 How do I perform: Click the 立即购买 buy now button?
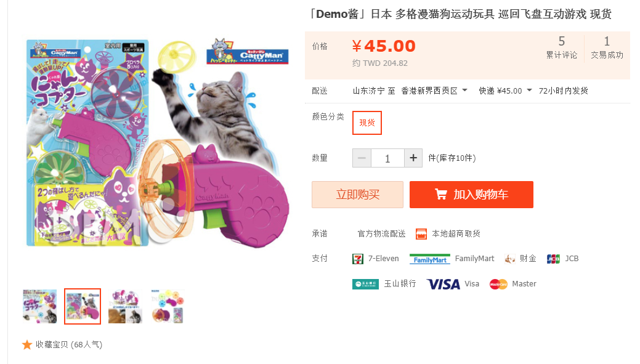[357, 195]
